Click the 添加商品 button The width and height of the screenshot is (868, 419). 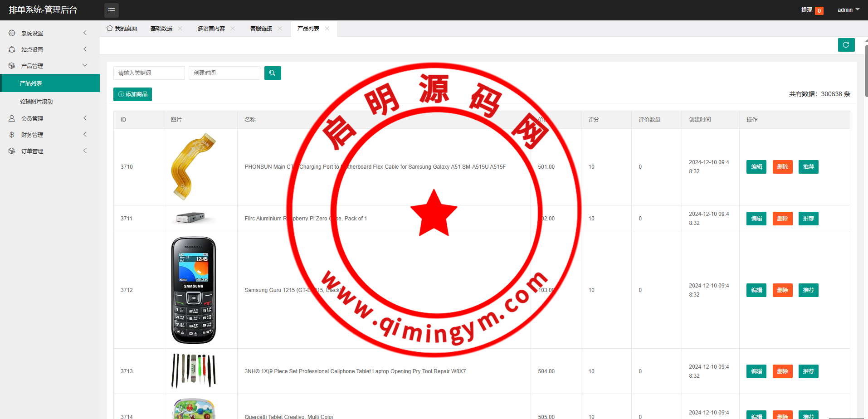coord(132,94)
